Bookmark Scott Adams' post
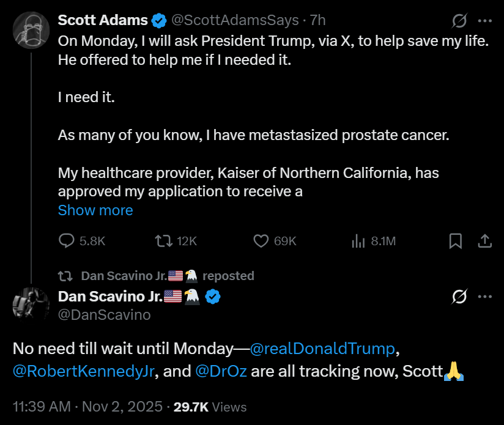 pos(456,241)
